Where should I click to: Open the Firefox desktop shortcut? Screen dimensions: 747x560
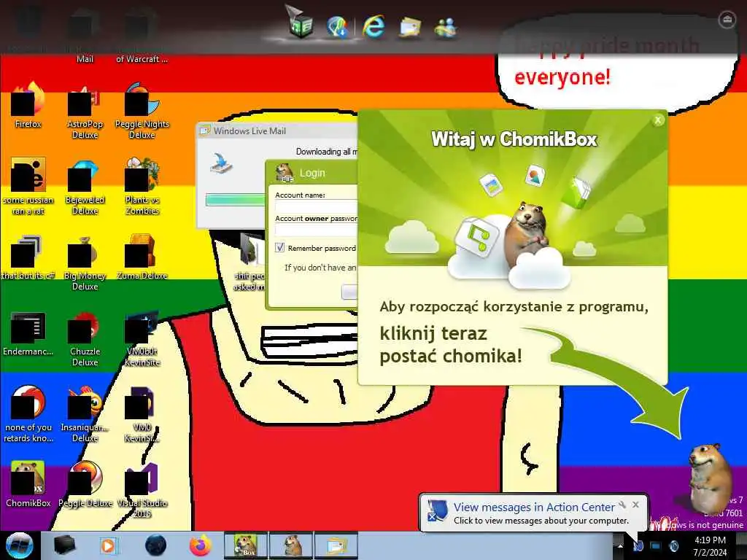pyautogui.click(x=28, y=106)
